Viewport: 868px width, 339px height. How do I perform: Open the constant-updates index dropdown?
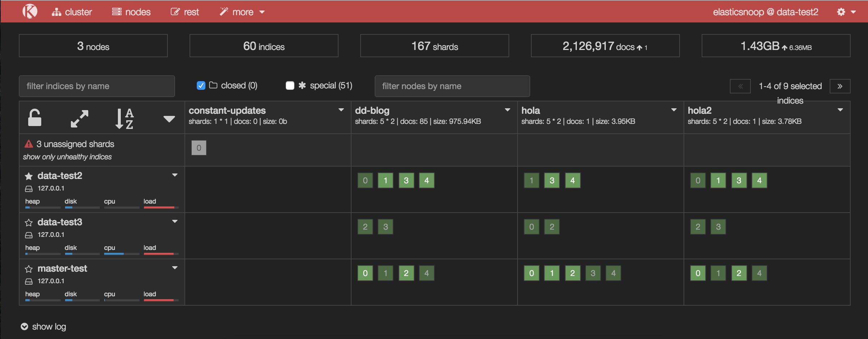pyautogui.click(x=341, y=110)
